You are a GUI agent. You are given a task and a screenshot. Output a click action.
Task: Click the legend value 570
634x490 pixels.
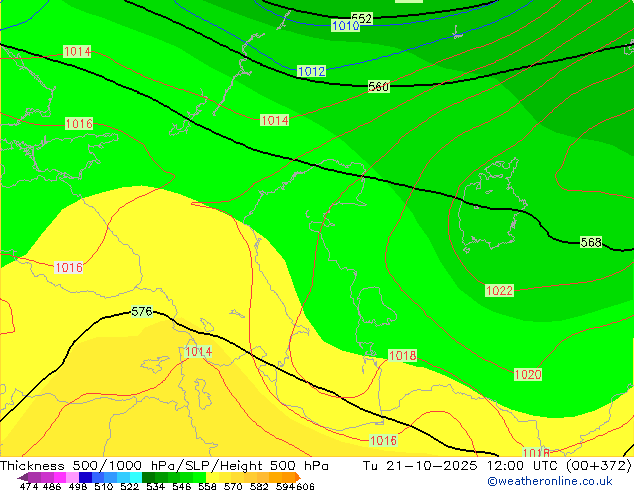(233, 486)
